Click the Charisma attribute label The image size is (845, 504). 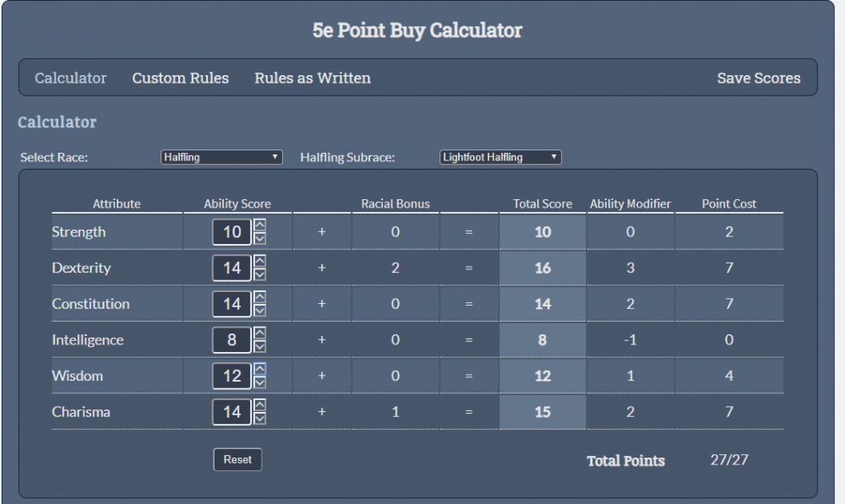(x=81, y=412)
